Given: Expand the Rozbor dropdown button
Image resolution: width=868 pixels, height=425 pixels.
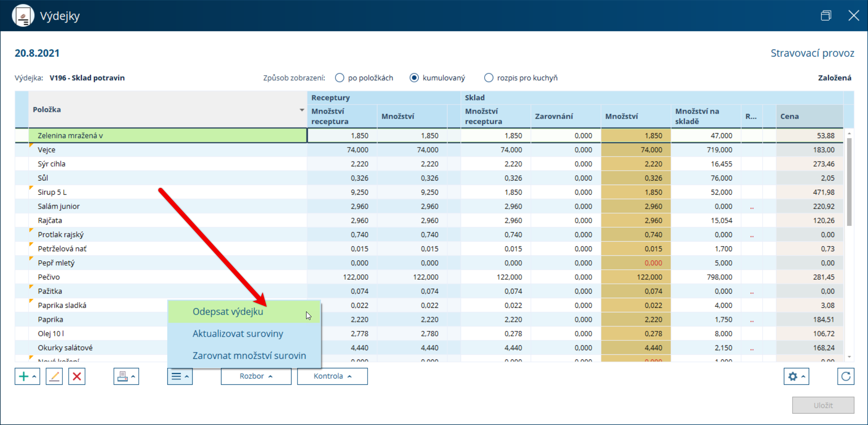Looking at the screenshot, I should tap(256, 376).
